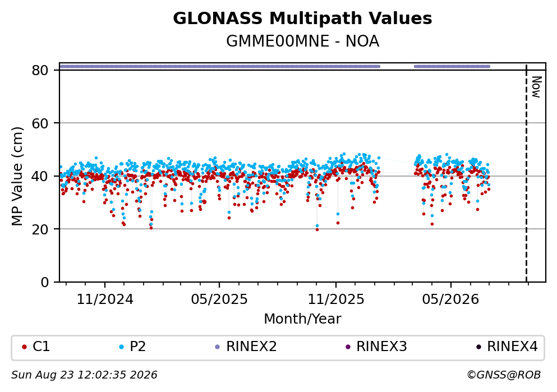Image resolution: width=557 pixels, height=392 pixels.
Task: Click the RINEX2 legend marker dot
Action: coord(218,347)
